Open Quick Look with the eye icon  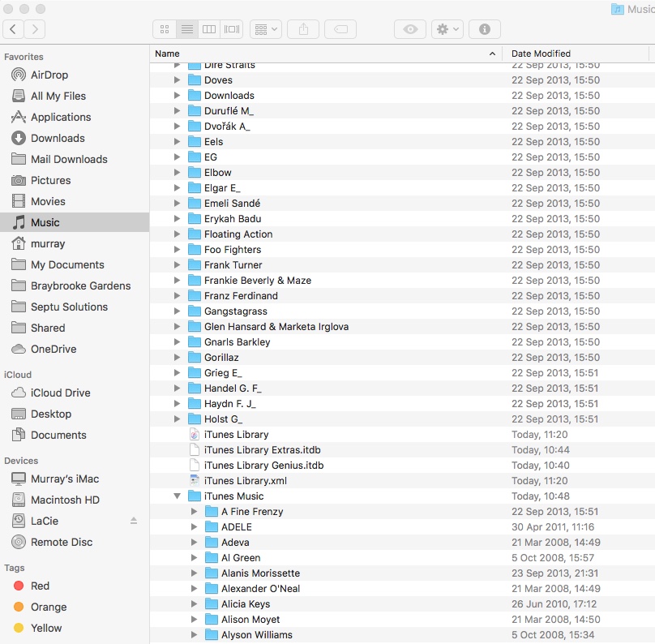coord(409,28)
